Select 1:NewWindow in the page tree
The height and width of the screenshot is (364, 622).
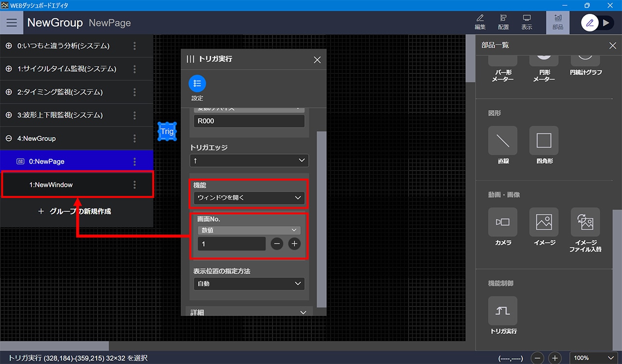coord(51,184)
